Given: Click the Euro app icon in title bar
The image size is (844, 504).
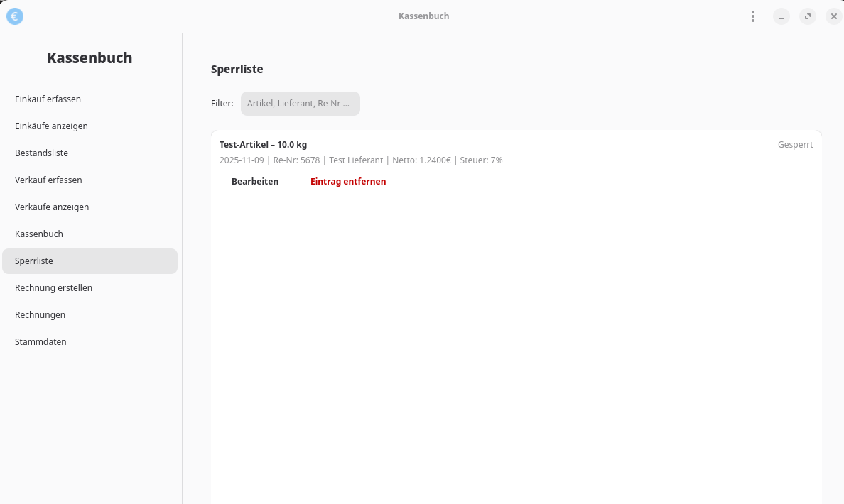Looking at the screenshot, I should 15,16.
